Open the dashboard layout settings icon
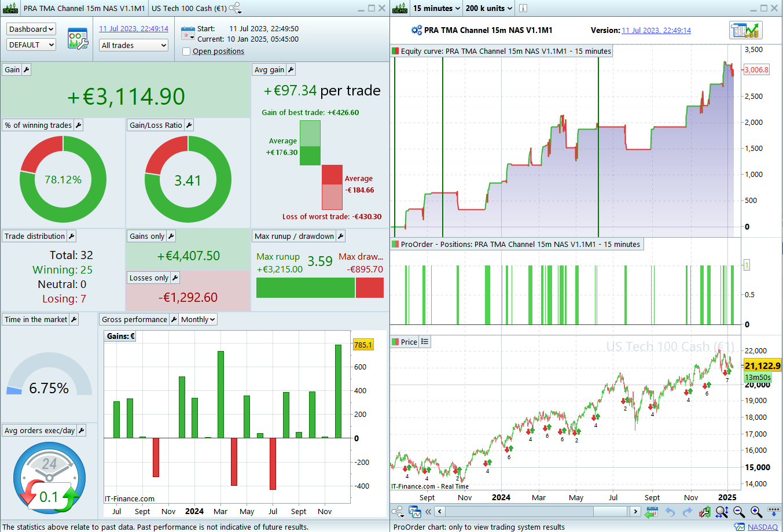This screenshot has height=532, width=783. click(78, 38)
